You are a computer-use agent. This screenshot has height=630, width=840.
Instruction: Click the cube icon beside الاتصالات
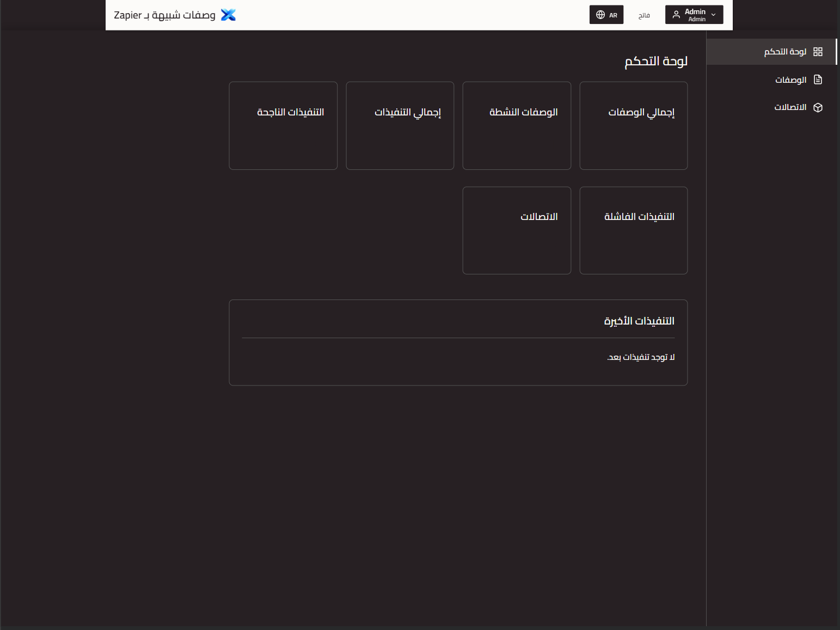[x=819, y=107]
